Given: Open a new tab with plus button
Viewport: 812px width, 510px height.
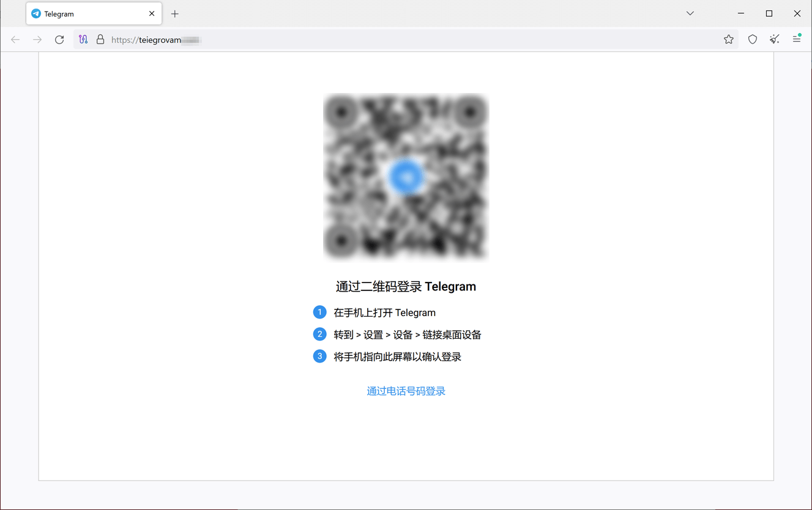Looking at the screenshot, I should pos(175,14).
